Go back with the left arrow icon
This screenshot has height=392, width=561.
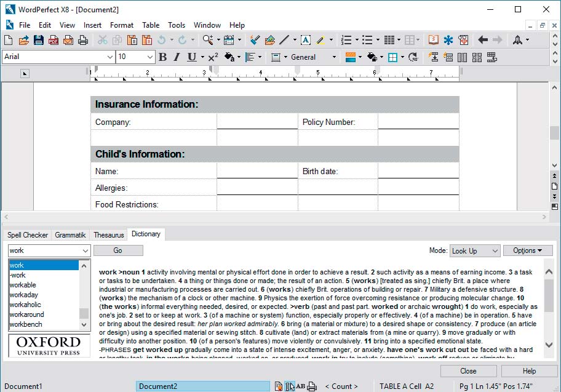click(483, 40)
